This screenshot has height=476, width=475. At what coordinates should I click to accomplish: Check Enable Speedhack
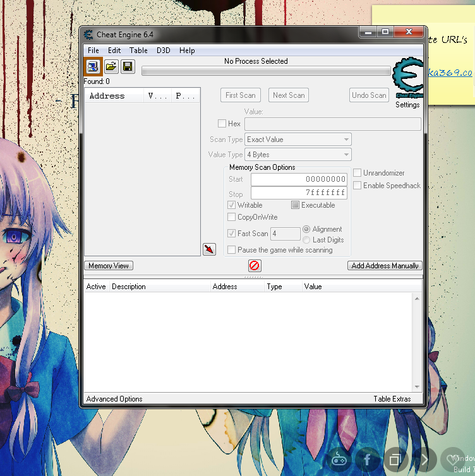tap(357, 185)
